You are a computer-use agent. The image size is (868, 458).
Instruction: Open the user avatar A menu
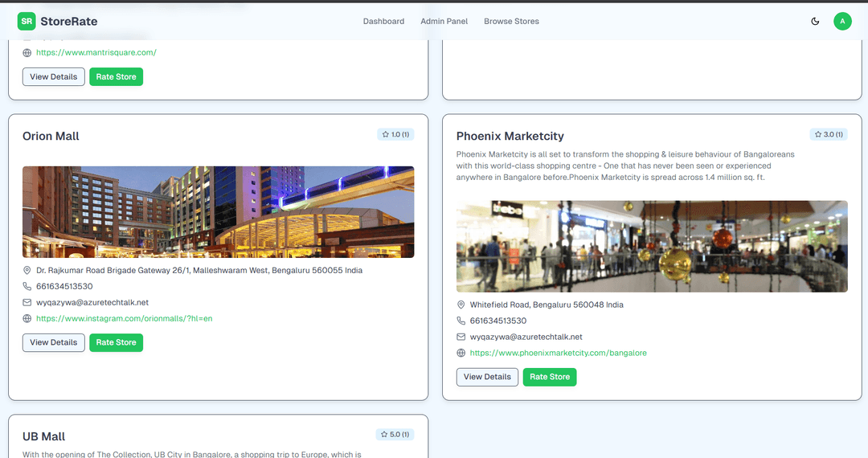pyautogui.click(x=842, y=21)
